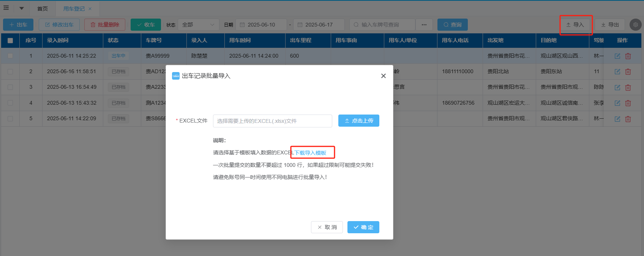Click edit icon for row 1
Image resolution: width=644 pixels, height=256 pixels.
click(x=617, y=56)
